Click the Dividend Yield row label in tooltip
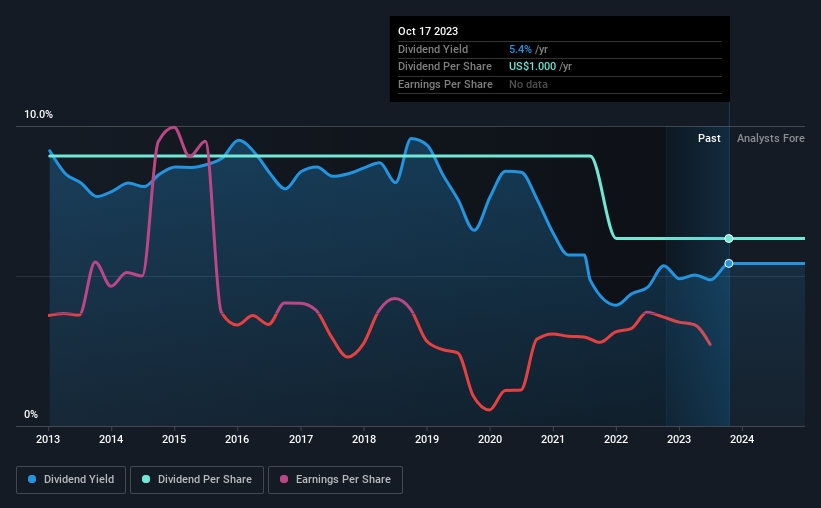This screenshot has height=508, width=821. coord(433,49)
